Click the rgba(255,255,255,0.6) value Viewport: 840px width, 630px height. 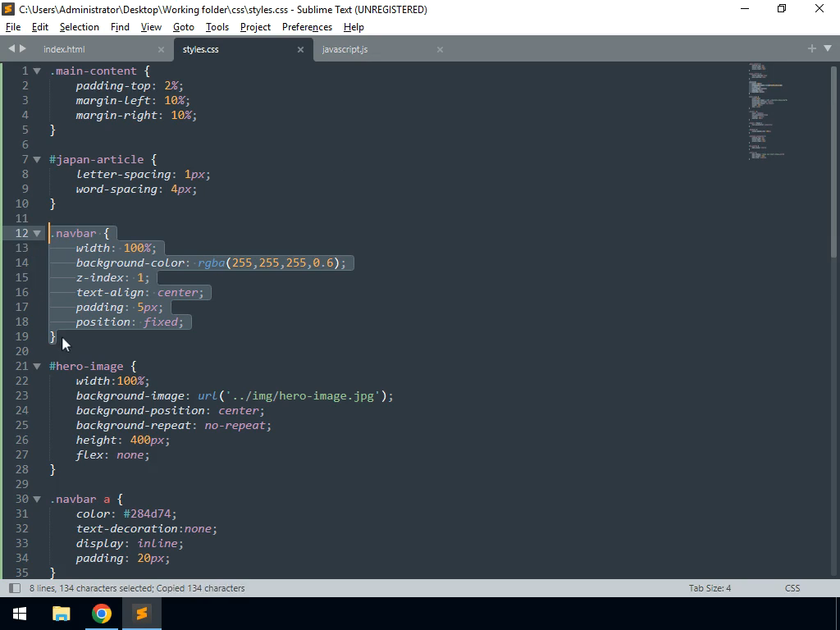coord(268,262)
